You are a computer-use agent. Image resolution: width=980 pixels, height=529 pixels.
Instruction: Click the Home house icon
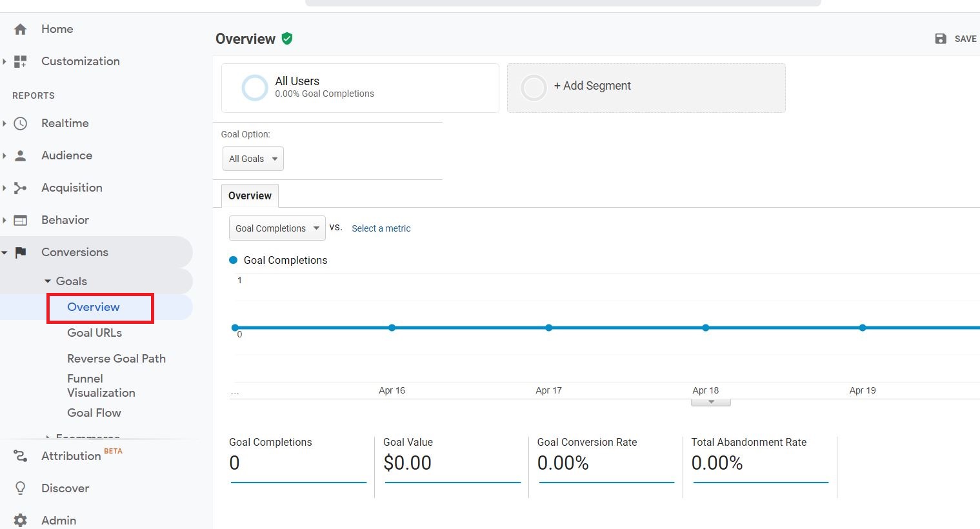[21, 29]
